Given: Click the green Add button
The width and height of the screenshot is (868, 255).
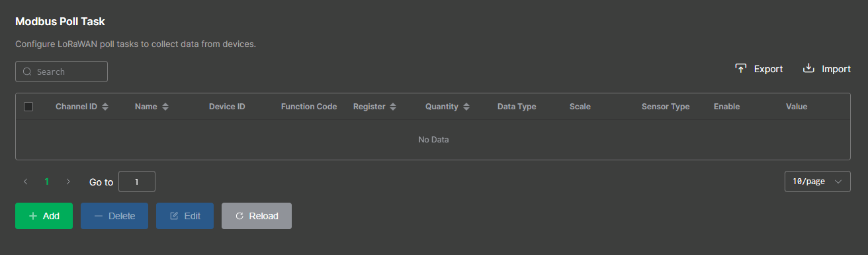Looking at the screenshot, I should tap(44, 216).
